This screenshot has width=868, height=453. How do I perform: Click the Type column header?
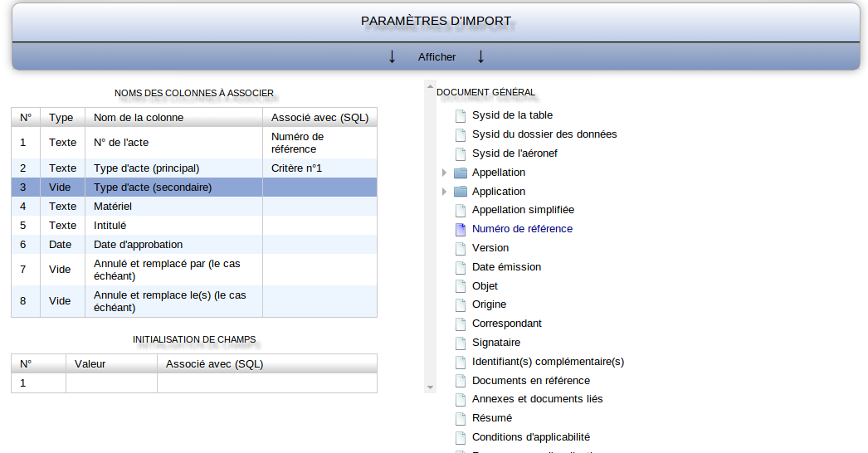click(x=62, y=118)
